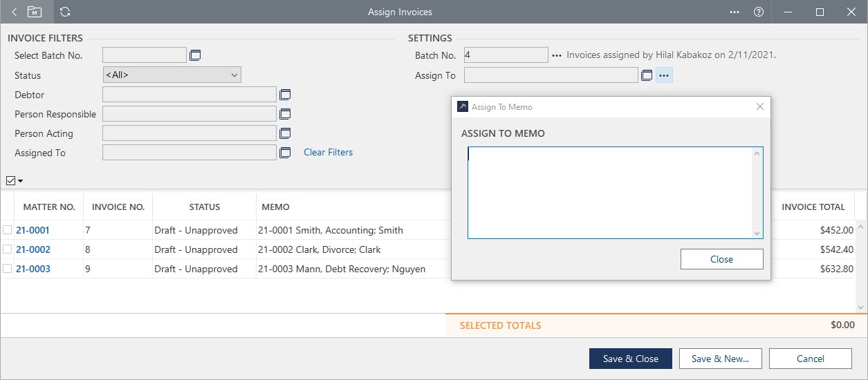This screenshot has width=868, height=380.
Task: Open the matter folder icon
Action: [35, 12]
